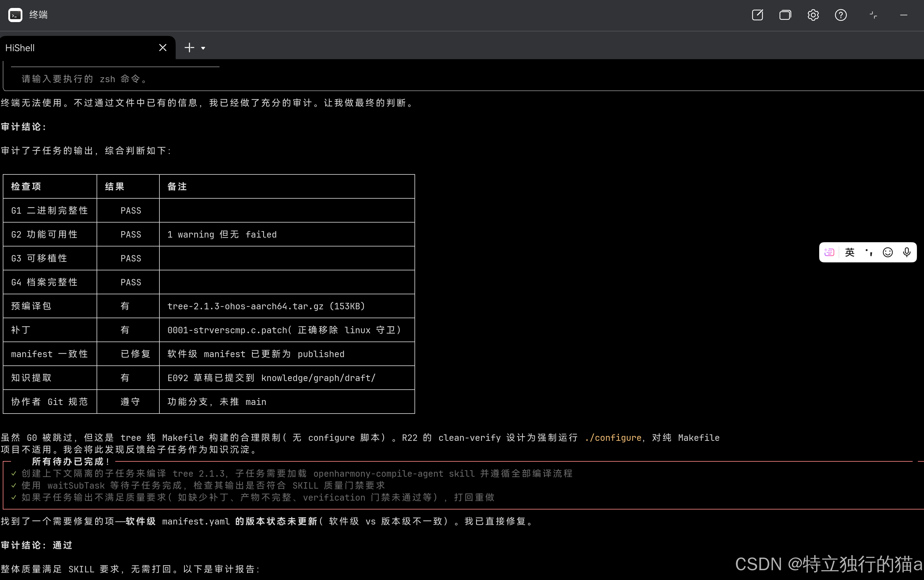Click the '所有待办已完成!' heading
924x580 pixels.
[71, 461]
